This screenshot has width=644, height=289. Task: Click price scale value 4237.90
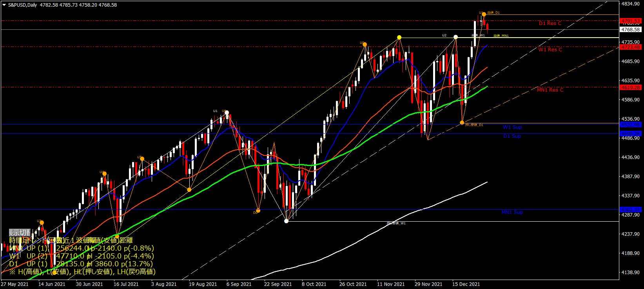pos(631,234)
